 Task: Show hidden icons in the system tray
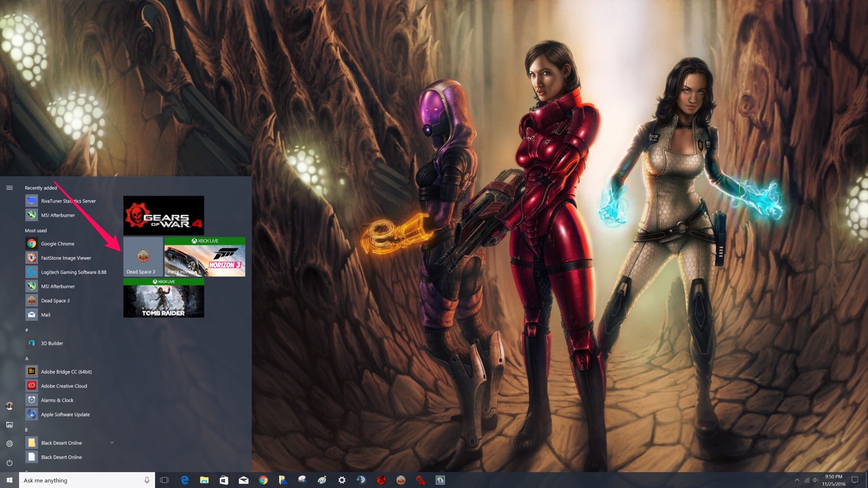click(797, 480)
